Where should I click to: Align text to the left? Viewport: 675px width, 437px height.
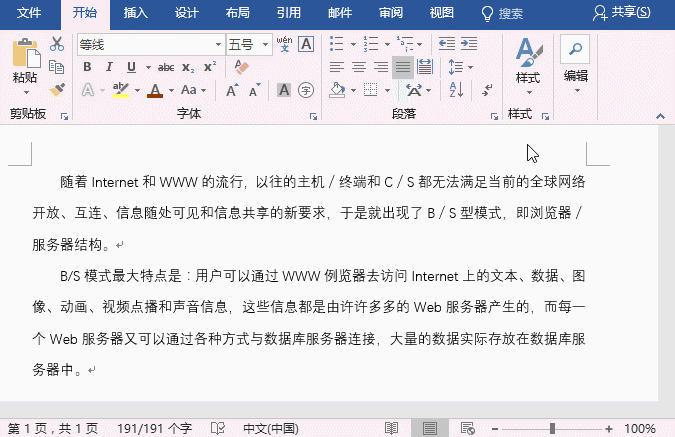[x=337, y=67]
